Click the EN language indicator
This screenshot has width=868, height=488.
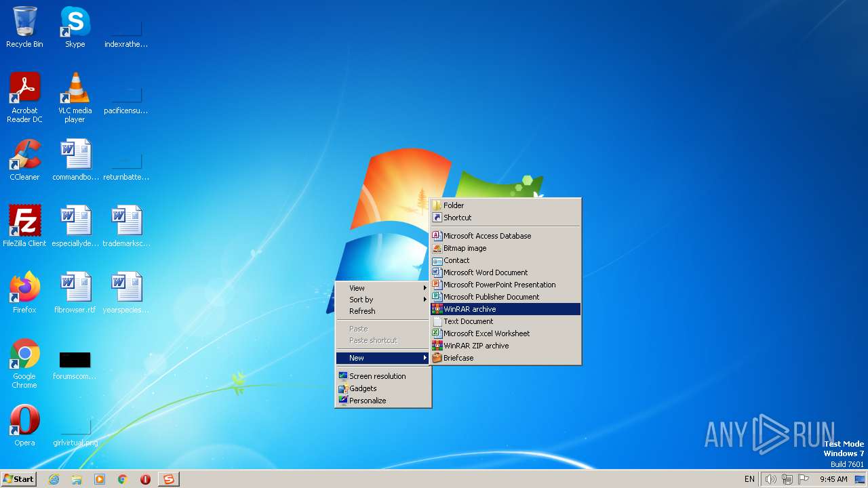pos(749,479)
